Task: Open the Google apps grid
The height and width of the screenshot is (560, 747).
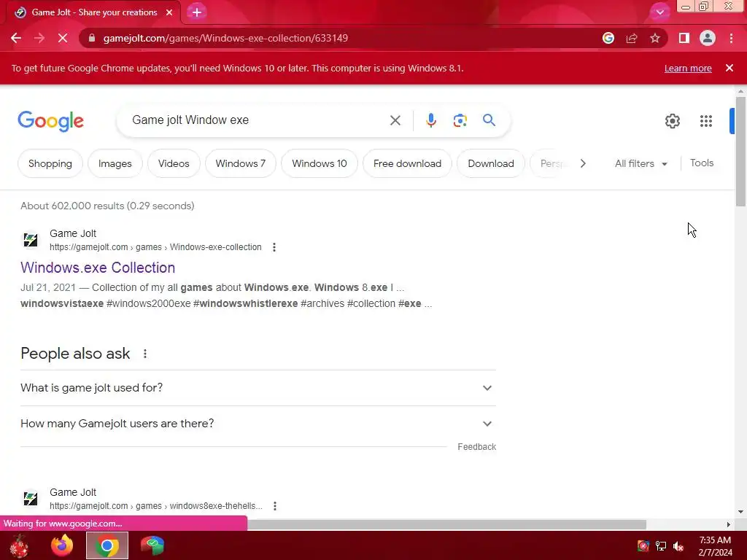Action: click(706, 121)
